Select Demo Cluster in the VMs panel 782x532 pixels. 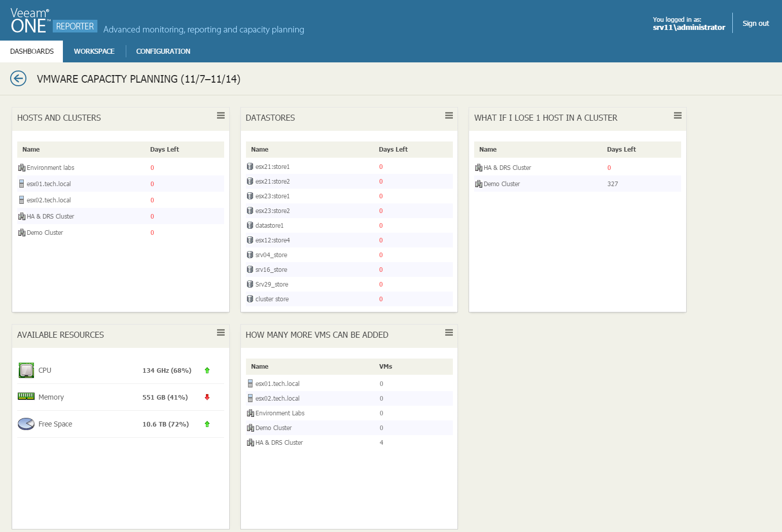(349, 428)
